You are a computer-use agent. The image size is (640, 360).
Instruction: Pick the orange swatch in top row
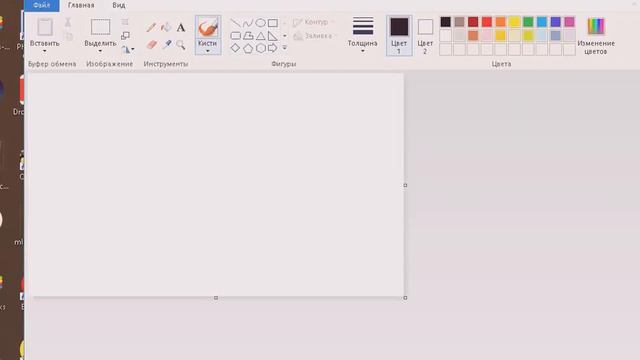[x=501, y=22]
